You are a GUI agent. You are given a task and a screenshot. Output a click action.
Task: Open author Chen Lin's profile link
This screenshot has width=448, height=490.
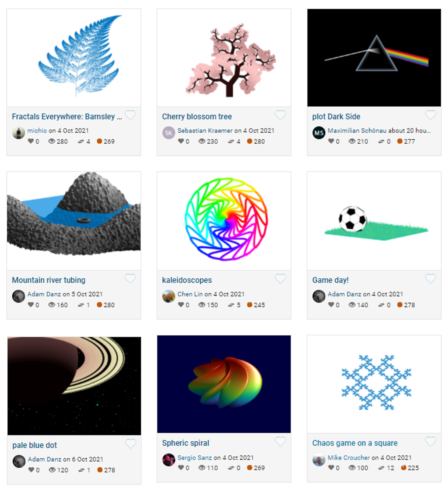[190, 294]
